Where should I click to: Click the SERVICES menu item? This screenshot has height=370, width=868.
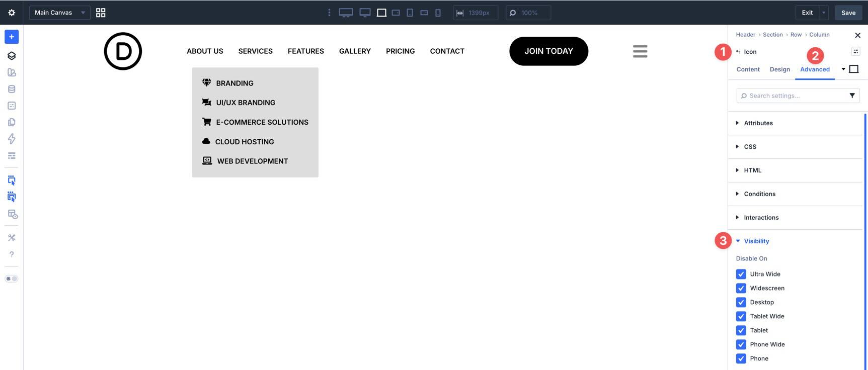(256, 51)
